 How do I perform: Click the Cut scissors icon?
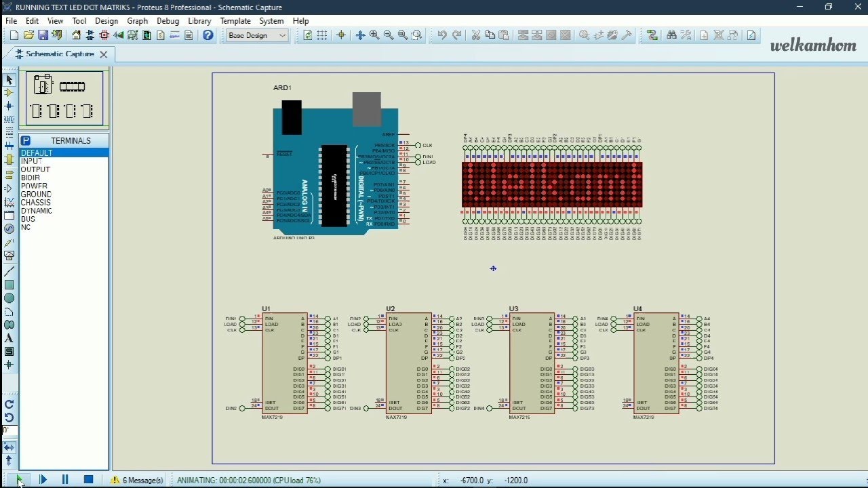click(x=475, y=35)
